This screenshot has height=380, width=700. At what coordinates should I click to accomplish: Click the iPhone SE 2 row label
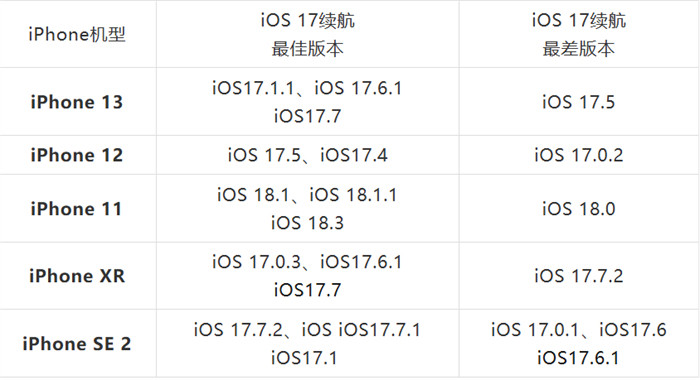point(77,343)
